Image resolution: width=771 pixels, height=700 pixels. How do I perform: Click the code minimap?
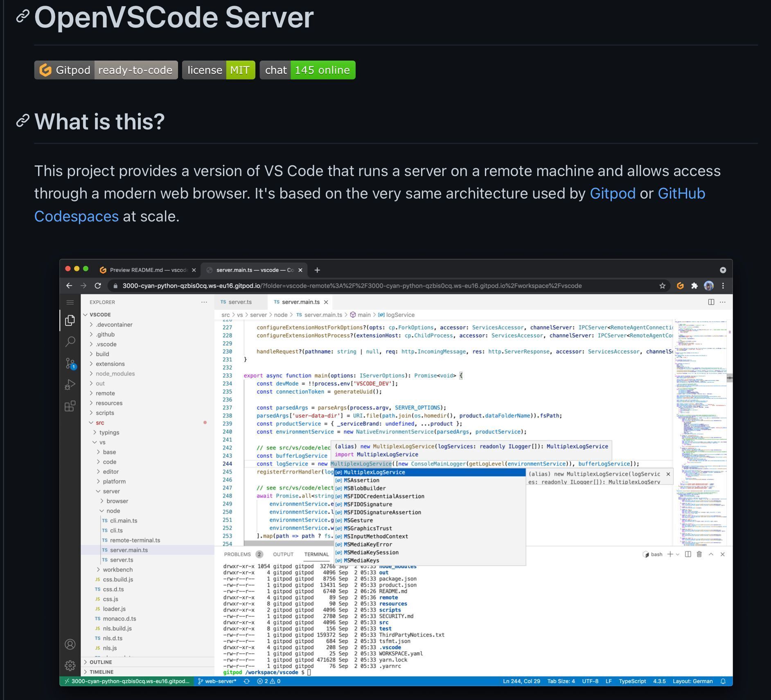click(x=700, y=432)
